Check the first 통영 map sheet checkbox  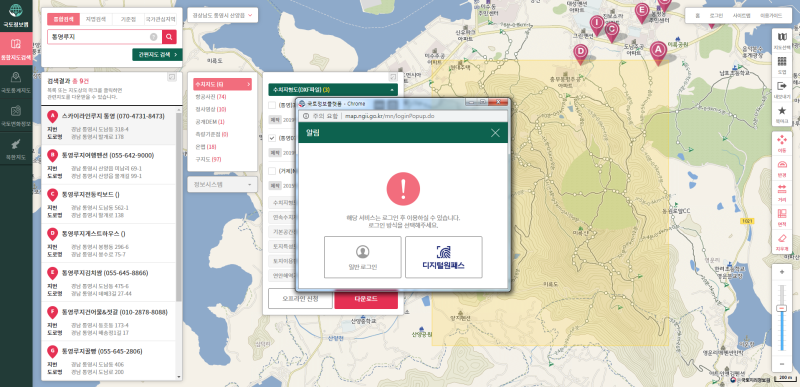coord(272,105)
